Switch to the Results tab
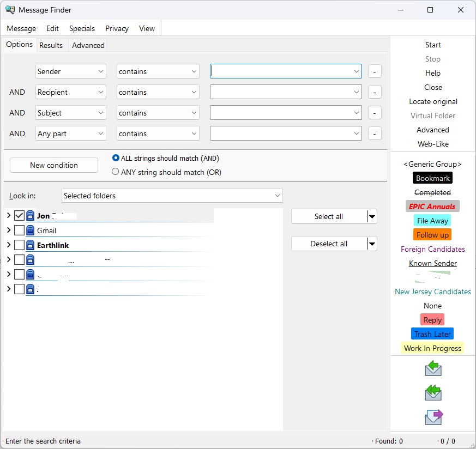The height and width of the screenshot is (449, 476). pos(51,45)
